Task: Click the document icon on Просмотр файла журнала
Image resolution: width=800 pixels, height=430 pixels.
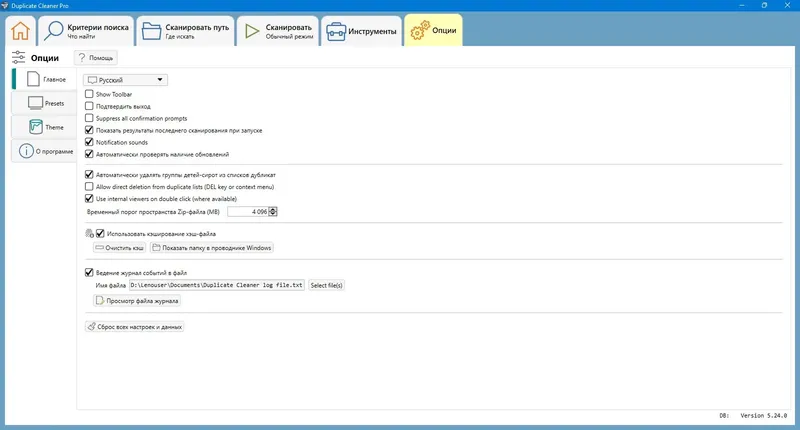Action: click(100, 300)
